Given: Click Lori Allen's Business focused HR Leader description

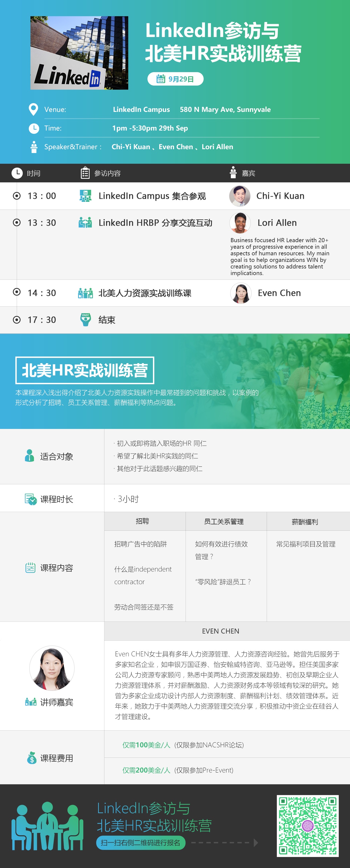Looking at the screenshot, I should coord(280,256).
